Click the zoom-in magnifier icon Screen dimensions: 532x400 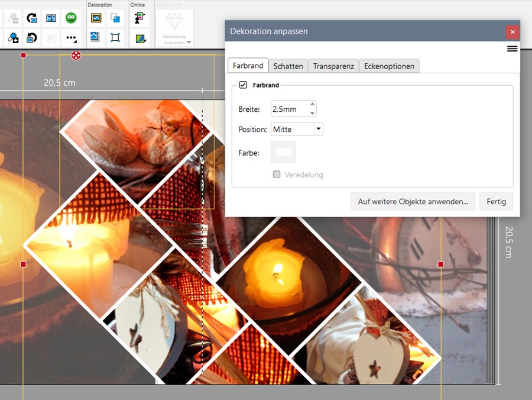(12, 38)
